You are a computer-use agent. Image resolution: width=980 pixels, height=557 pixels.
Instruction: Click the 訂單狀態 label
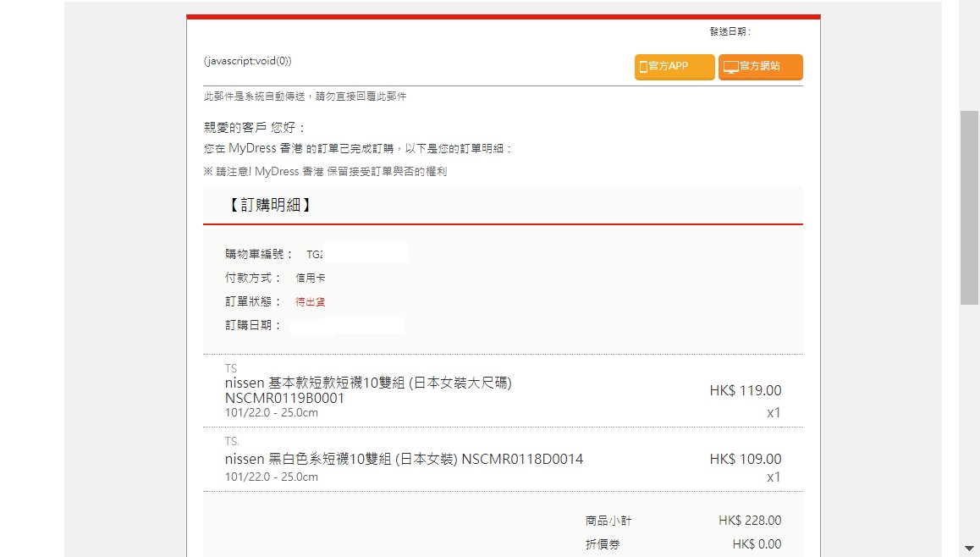(253, 301)
